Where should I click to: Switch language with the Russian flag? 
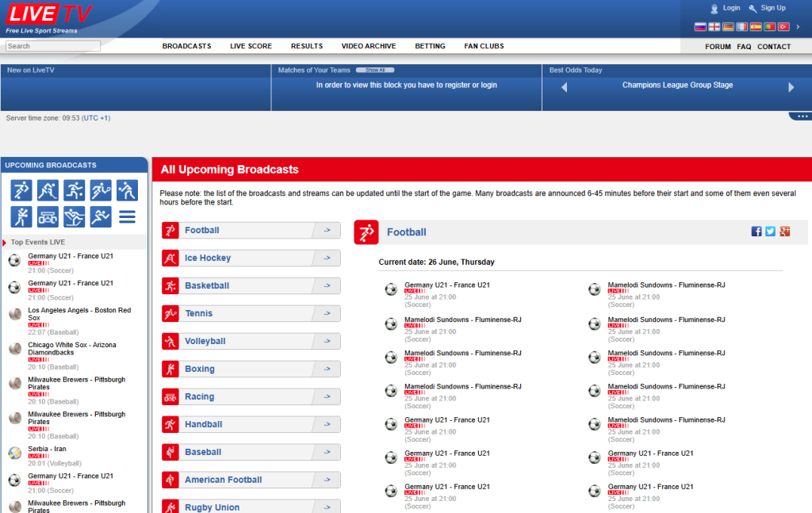(x=700, y=27)
